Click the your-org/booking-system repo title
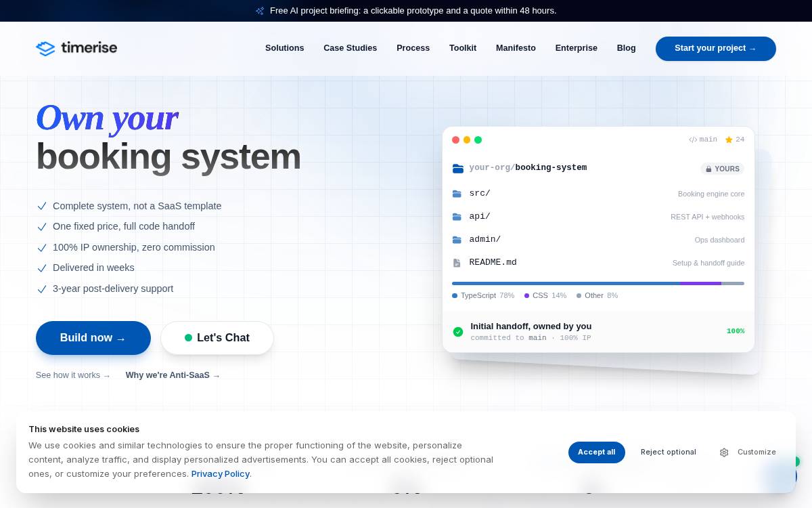This screenshot has width=812, height=508. tap(528, 168)
